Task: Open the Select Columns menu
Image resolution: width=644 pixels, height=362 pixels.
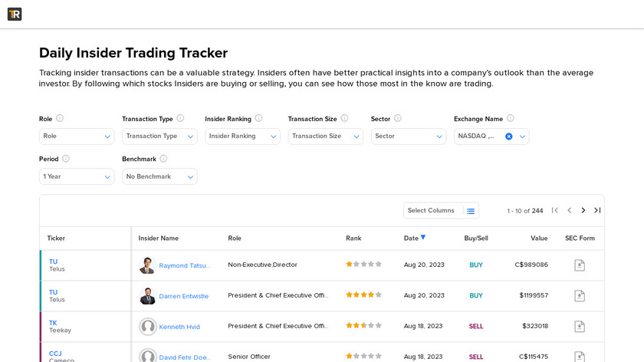Action: click(x=441, y=210)
